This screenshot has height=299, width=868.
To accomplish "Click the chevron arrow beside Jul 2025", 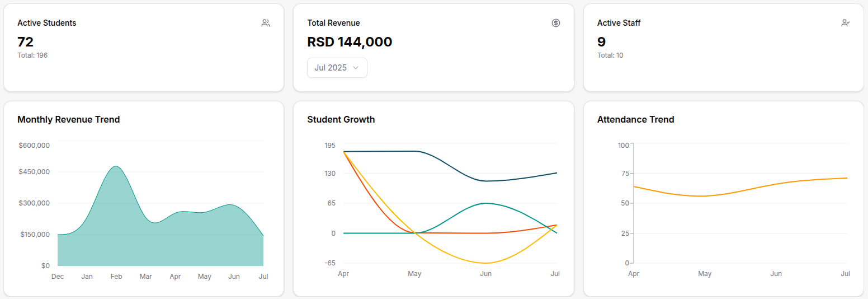I will pyautogui.click(x=356, y=68).
